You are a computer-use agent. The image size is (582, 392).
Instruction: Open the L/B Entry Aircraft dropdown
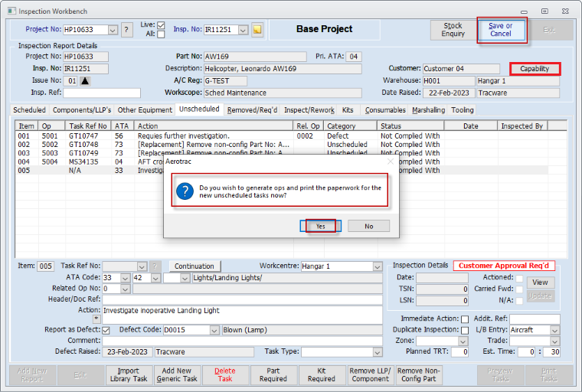coord(554,330)
